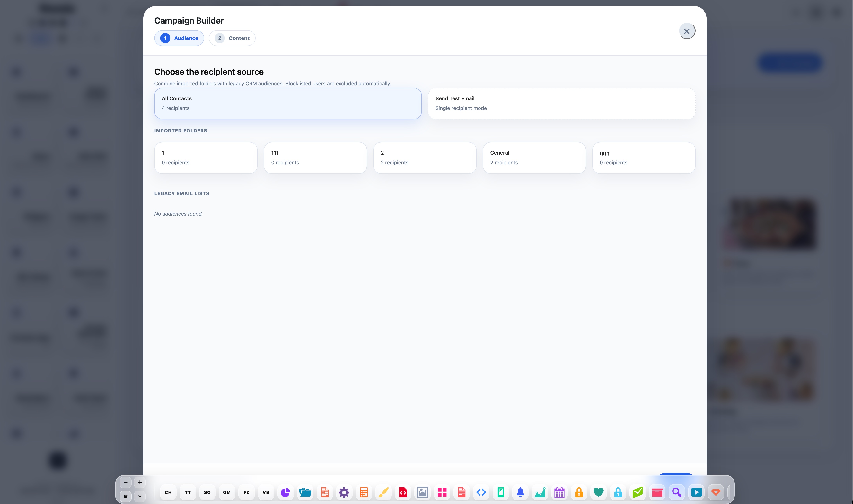
Task: Open the teal line chart icon
Action: 540,492
